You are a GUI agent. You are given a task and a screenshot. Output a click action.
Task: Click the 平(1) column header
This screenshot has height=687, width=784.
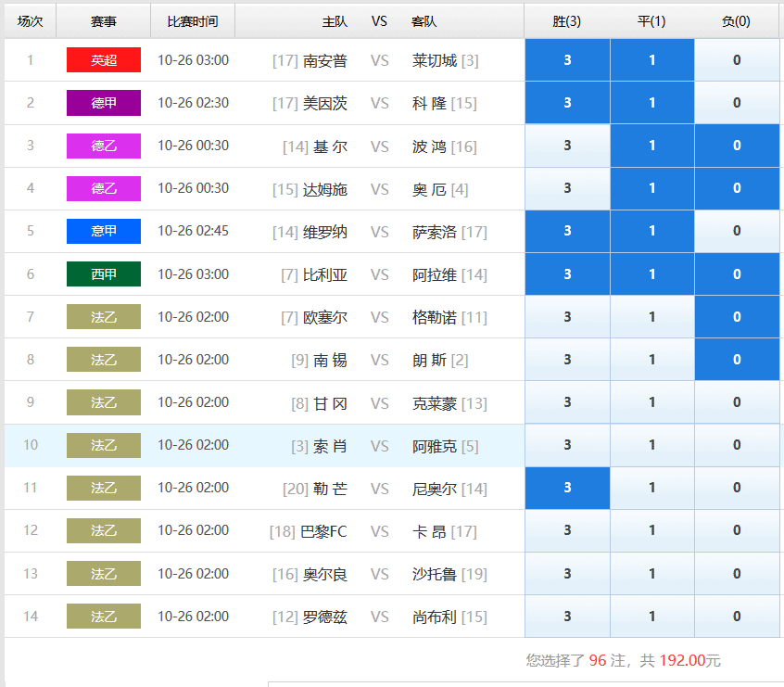(x=651, y=21)
